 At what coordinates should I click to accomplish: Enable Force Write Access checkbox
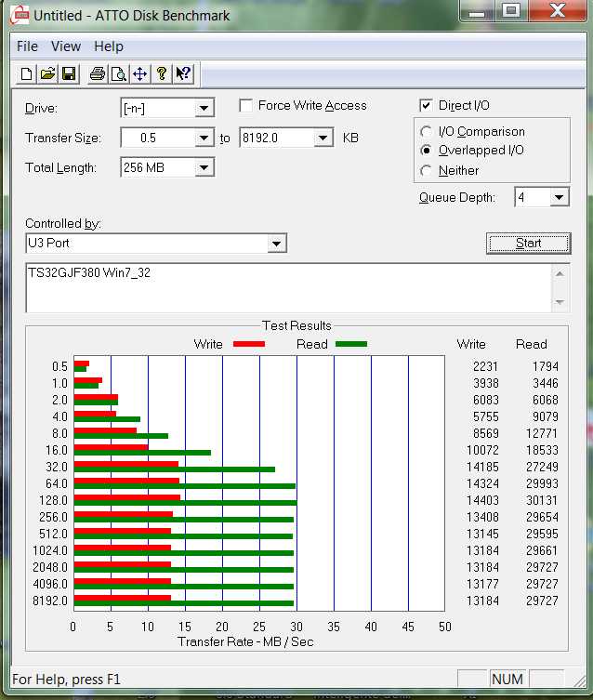[x=246, y=106]
